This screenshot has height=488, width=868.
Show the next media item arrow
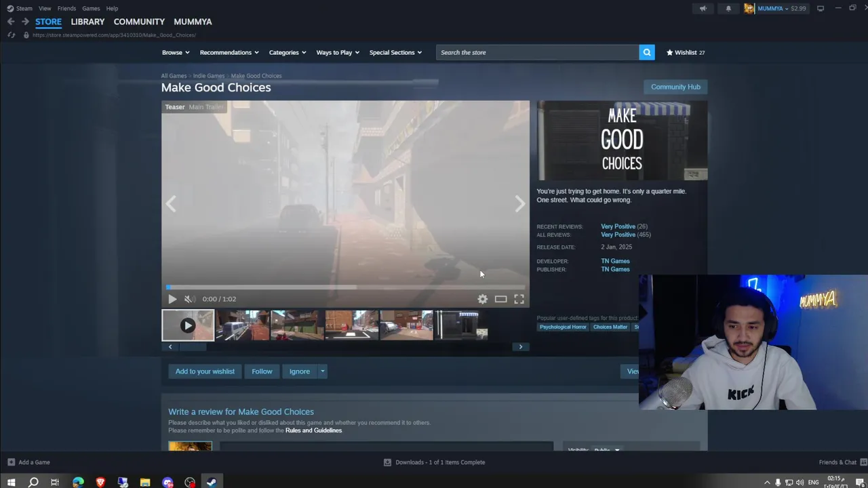(x=519, y=204)
